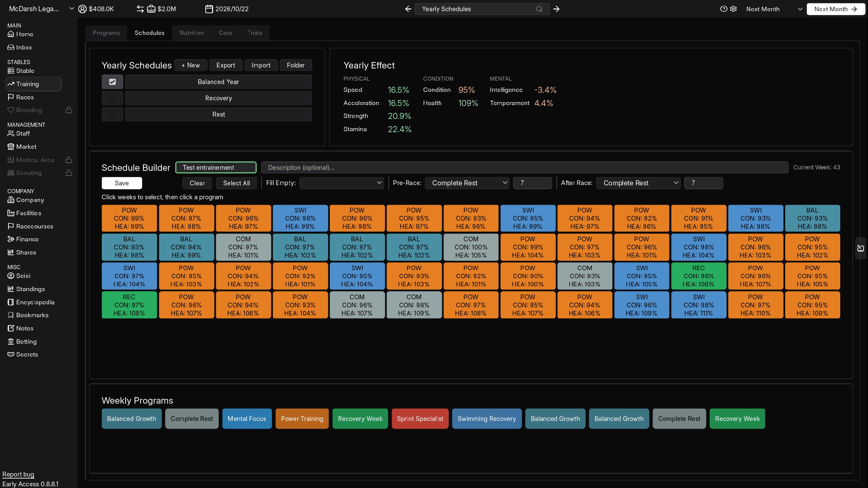The image size is (868, 488).
Task: Click the Select All button
Action: 236,183
